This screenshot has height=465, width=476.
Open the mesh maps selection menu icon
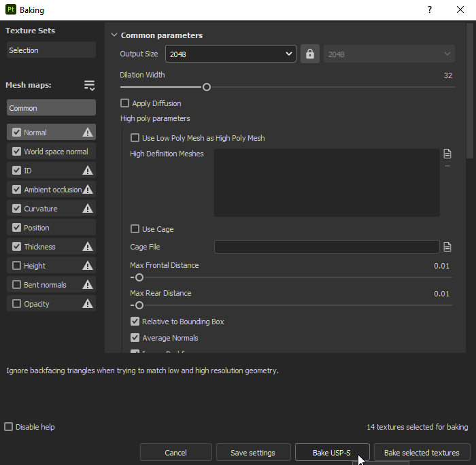[x=90, y=85]
